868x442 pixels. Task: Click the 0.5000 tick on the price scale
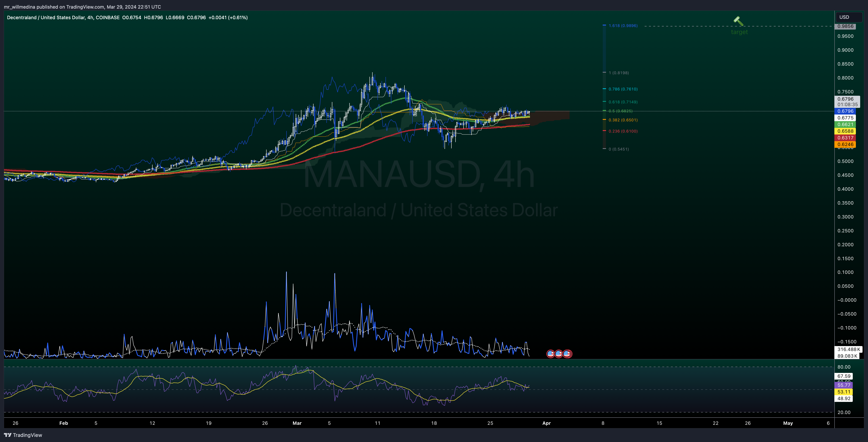pos(846,161)
